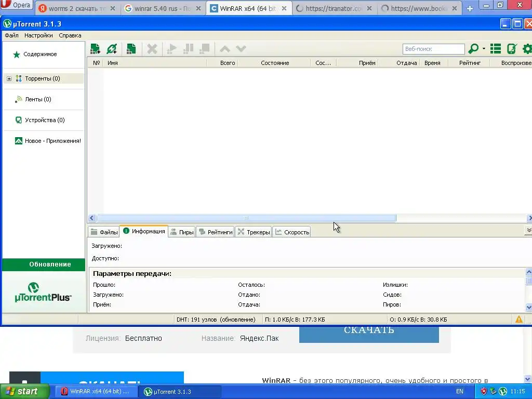Click DHT: 191 узлов status text
The height and width of the screenshot is (399, 532).
click(216, 320)
